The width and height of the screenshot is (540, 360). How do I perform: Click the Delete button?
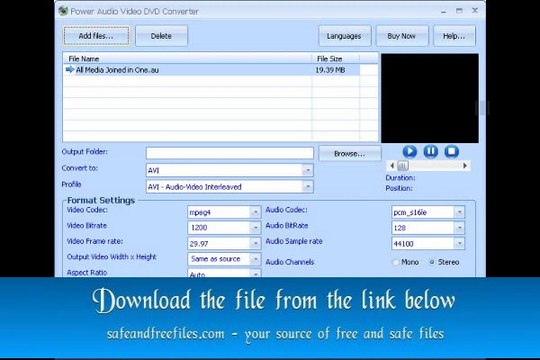point(161,36)
